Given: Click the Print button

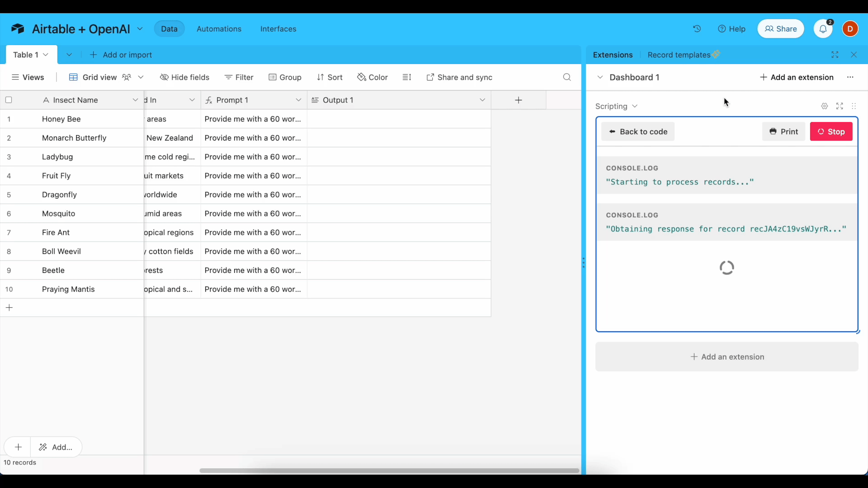Looking at the screenshot, I should (x=783, y=131).
